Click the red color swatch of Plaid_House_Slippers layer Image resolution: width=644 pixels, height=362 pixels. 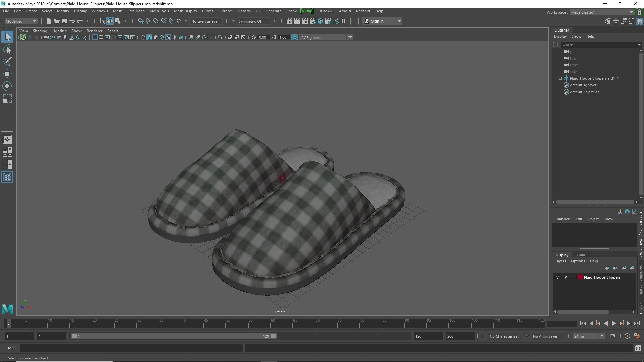pos(580,277)
